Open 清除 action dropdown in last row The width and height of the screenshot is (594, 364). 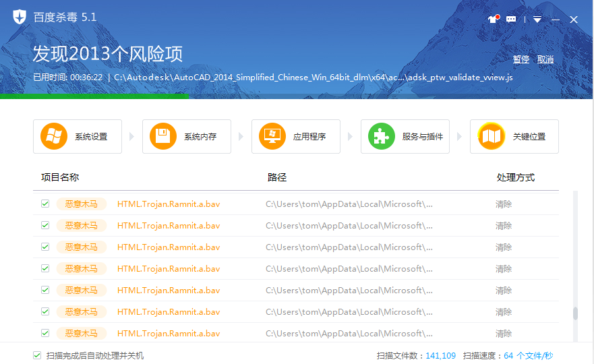click(504, 334)
